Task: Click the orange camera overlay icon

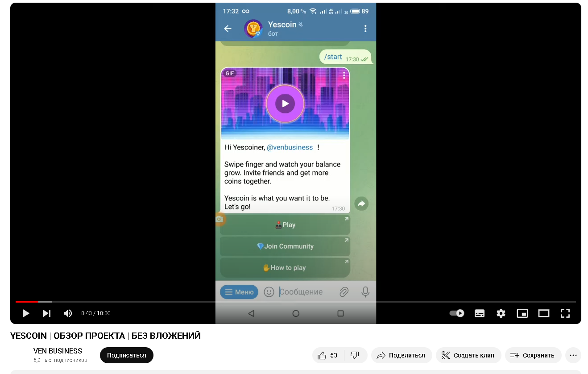Action: pos(220,219)
